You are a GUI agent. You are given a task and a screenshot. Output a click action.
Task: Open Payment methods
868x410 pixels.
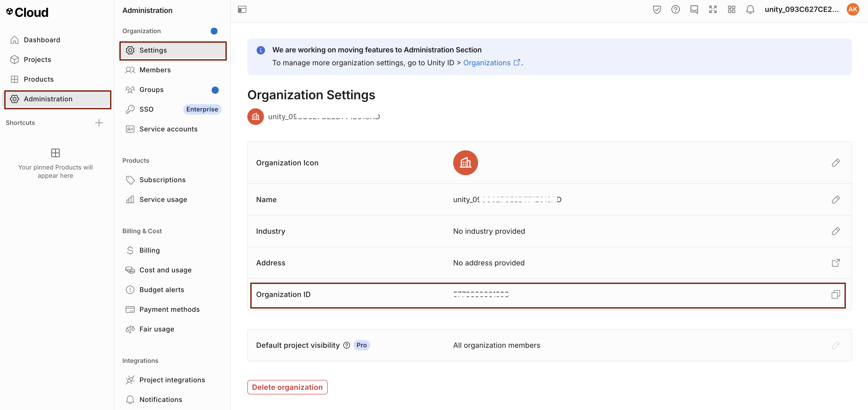(173, 310)
